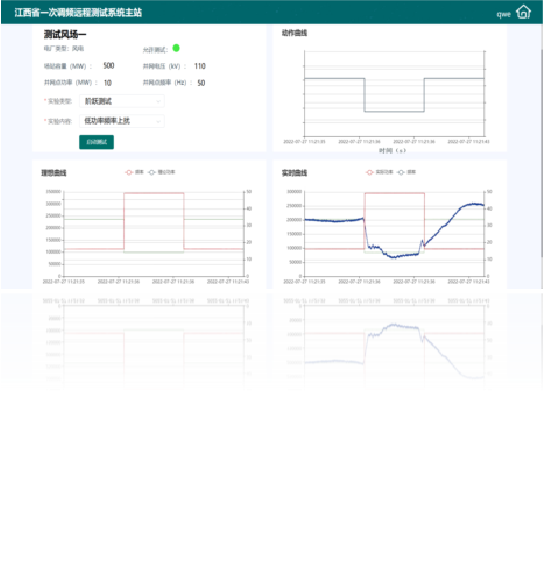Click chevron arrow of experiment content select

[x=158, y=121]
